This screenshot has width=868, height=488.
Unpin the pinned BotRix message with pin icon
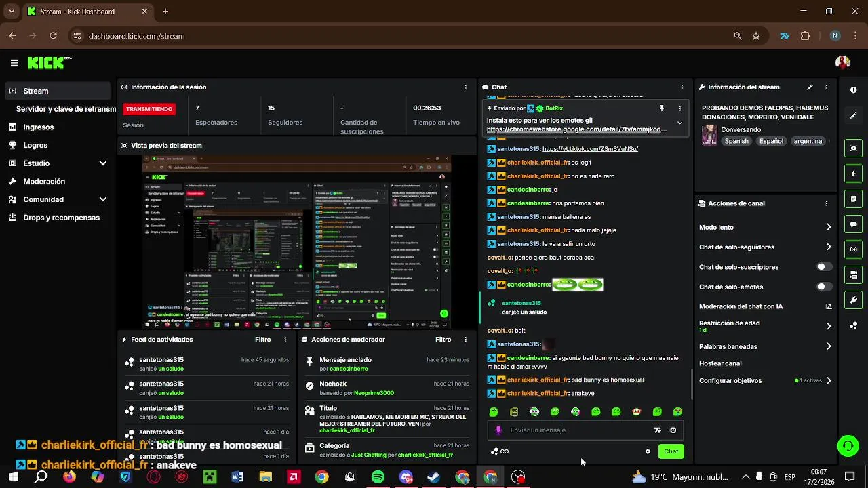(662, 108)
